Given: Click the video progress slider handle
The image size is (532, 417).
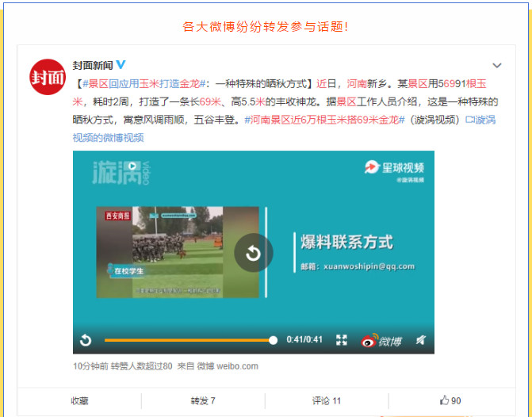Looking at the screenshot, I should [273, 340].
